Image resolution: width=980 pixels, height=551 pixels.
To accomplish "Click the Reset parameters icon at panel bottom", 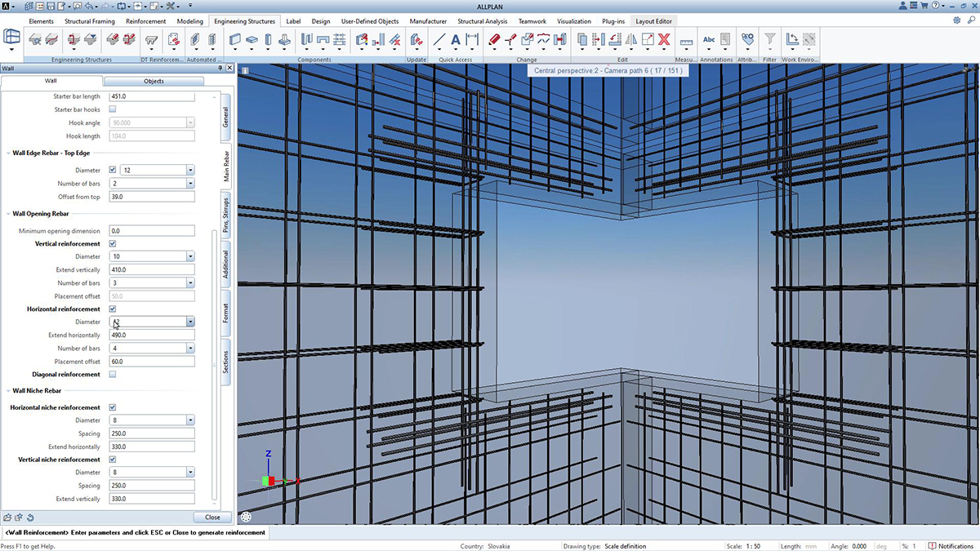I will 30,517.
